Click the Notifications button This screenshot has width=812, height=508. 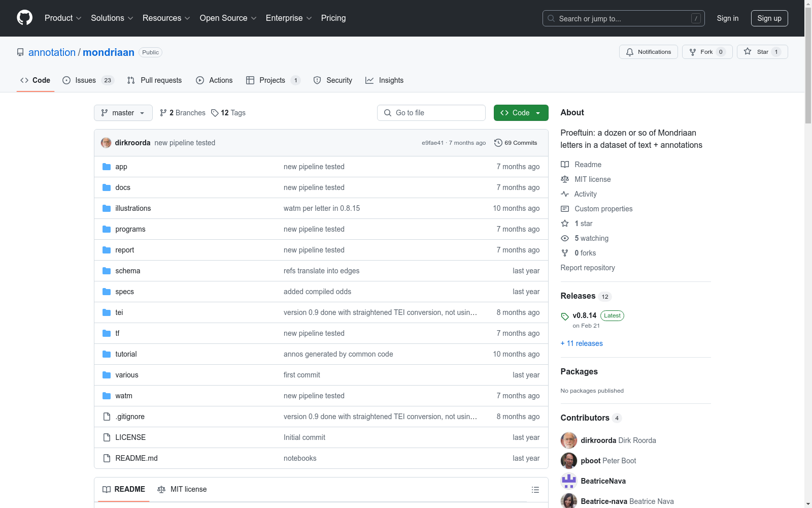pyautogui.click(x=649, y=52)
